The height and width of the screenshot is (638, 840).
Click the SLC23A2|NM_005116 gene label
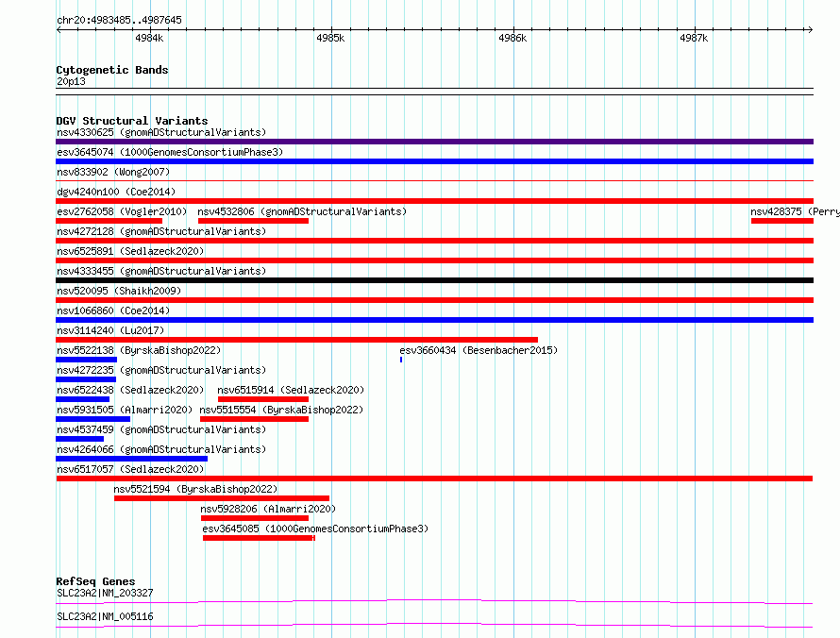point(105,616)
